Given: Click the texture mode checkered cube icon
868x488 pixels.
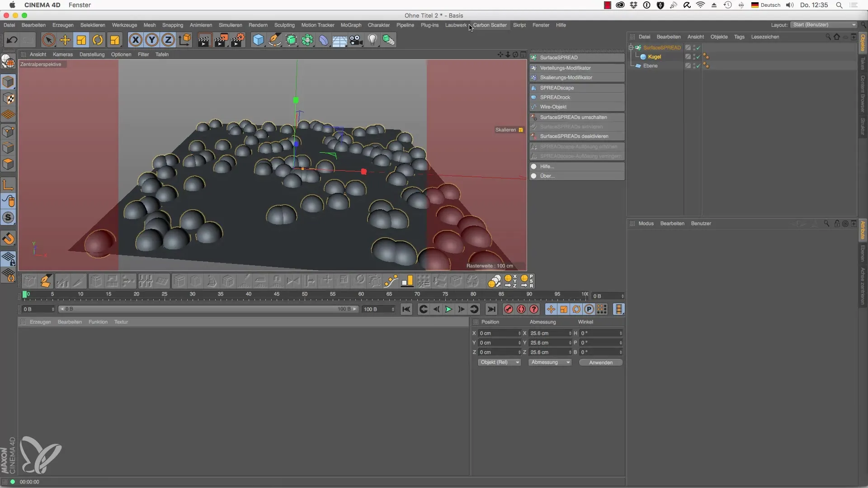Looking at the screenshot, I should 8,99.
